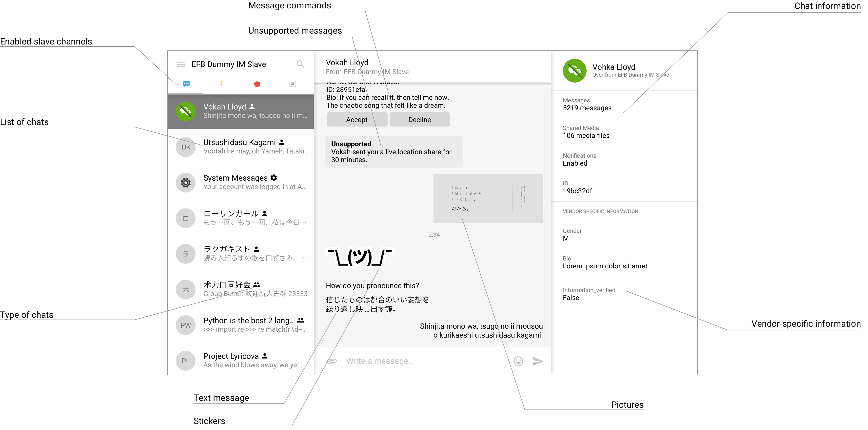The image size is (868, 430).
Task: Open the hamburger menu beside EFB Dummy IM Slave
Action: [x=181, y=64]
